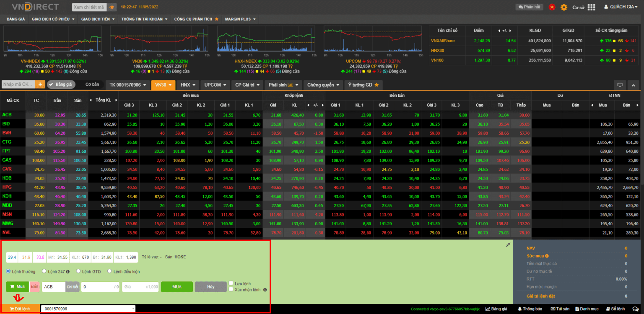
Task: Toggle the Mua buy side button
Action: [x=17, y=287]
